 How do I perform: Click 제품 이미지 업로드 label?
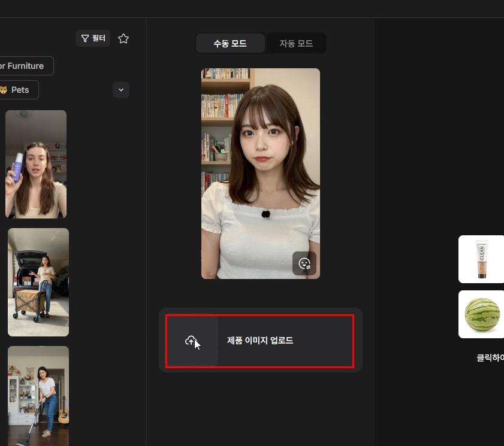pyautogui.click(x=260, y=341)
